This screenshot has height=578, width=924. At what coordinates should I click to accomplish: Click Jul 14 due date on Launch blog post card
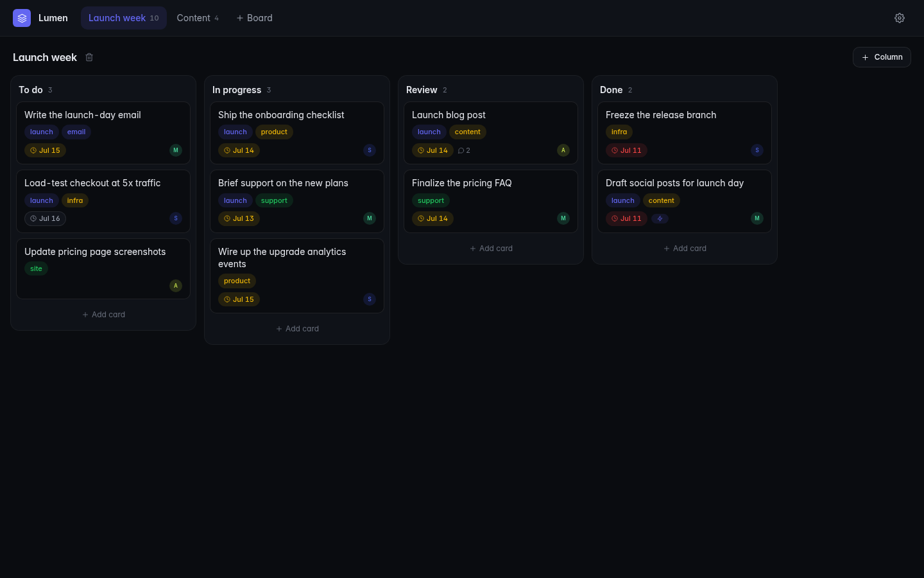coord(432,150)
